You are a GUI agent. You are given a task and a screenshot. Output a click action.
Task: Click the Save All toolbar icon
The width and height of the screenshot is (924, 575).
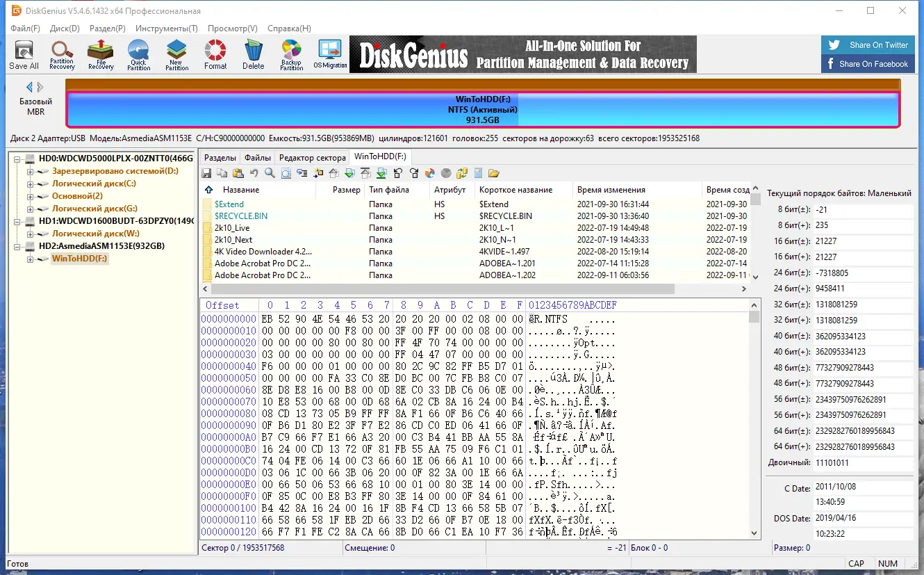[x=24, y=55]
